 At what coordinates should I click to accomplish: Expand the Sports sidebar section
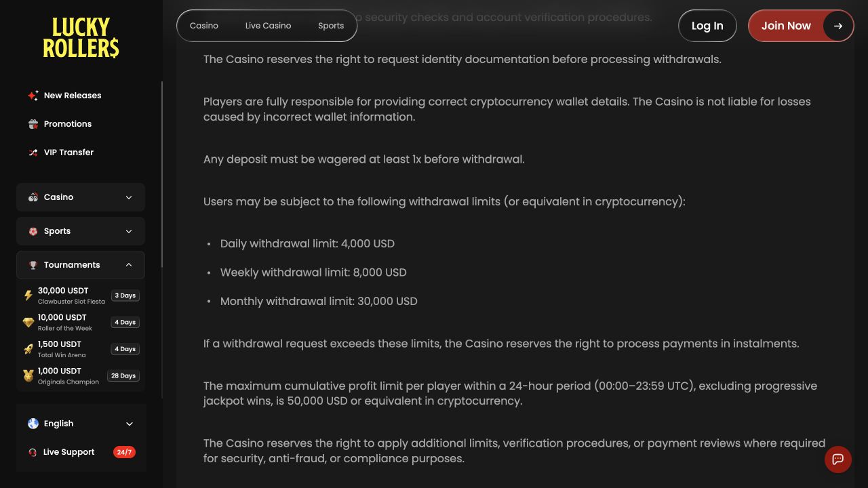point(81,231)
